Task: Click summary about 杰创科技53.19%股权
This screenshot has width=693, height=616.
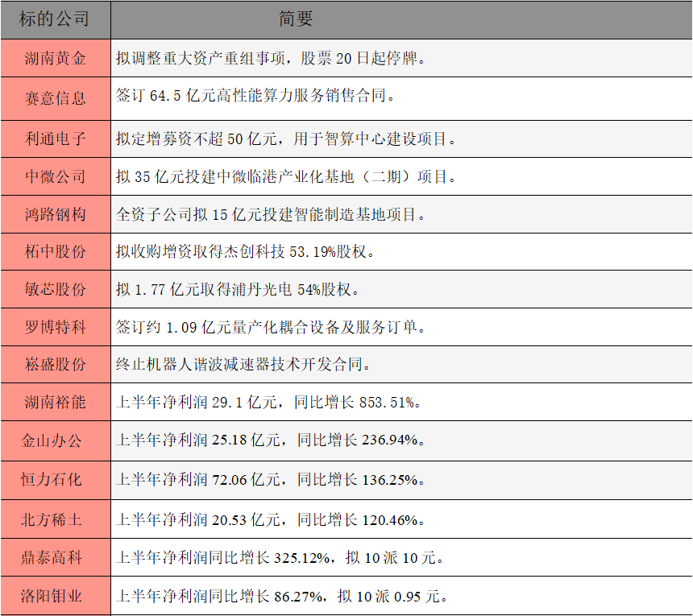Action: (x=401, y=252)
